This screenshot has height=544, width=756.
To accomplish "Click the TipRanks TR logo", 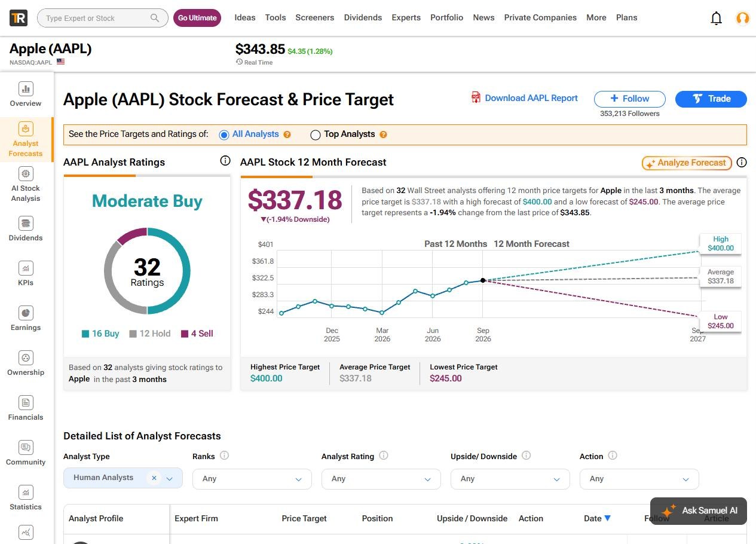I will pos(19,18).
